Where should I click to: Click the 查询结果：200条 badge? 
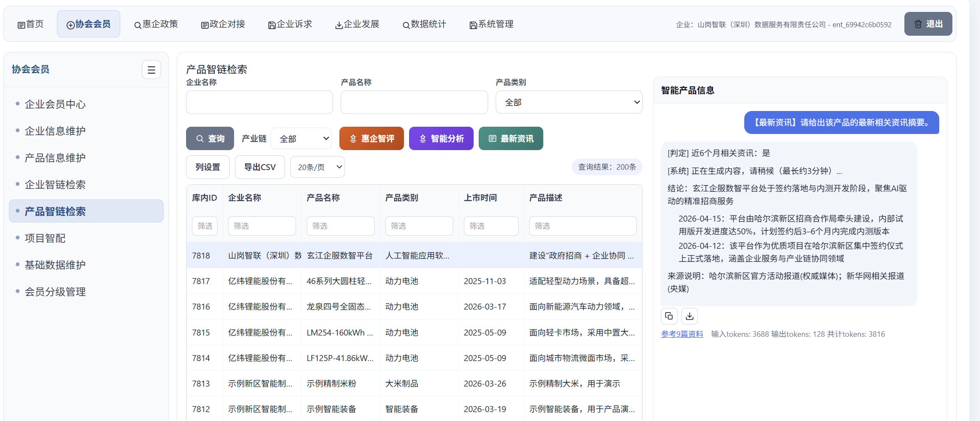point(607,167)
